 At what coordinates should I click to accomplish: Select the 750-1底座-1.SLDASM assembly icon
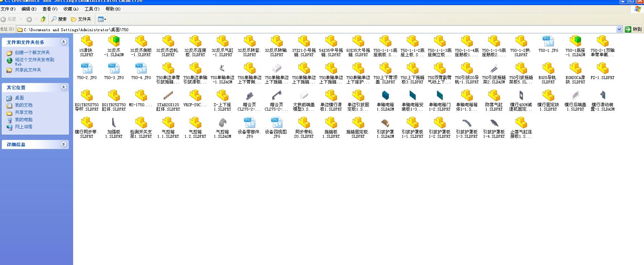click(575, 41)
